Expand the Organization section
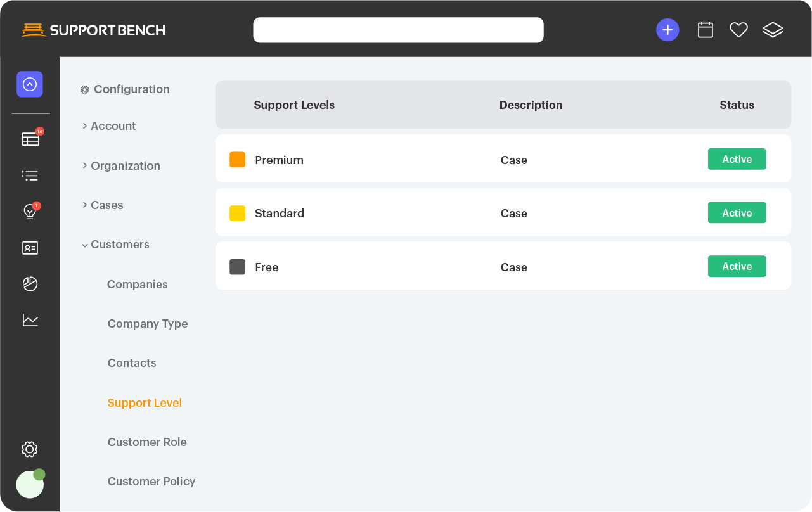Screen dimensions: 812x512 125,165
